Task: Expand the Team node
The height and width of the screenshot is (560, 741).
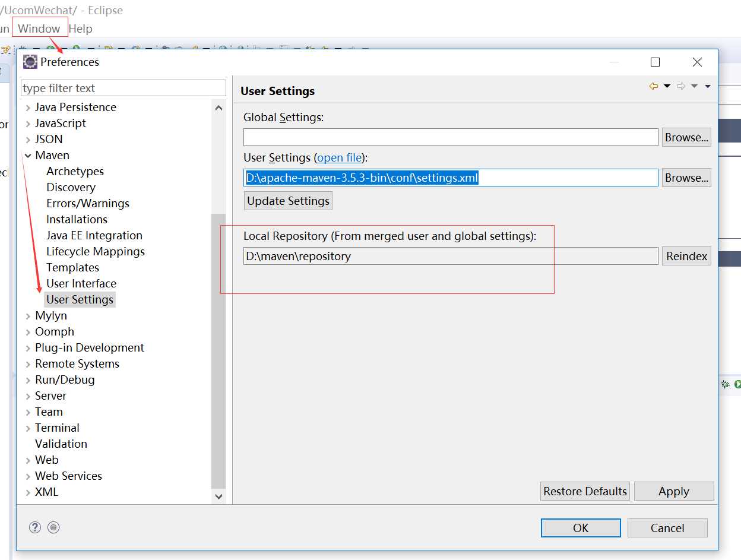Action: 28,412
